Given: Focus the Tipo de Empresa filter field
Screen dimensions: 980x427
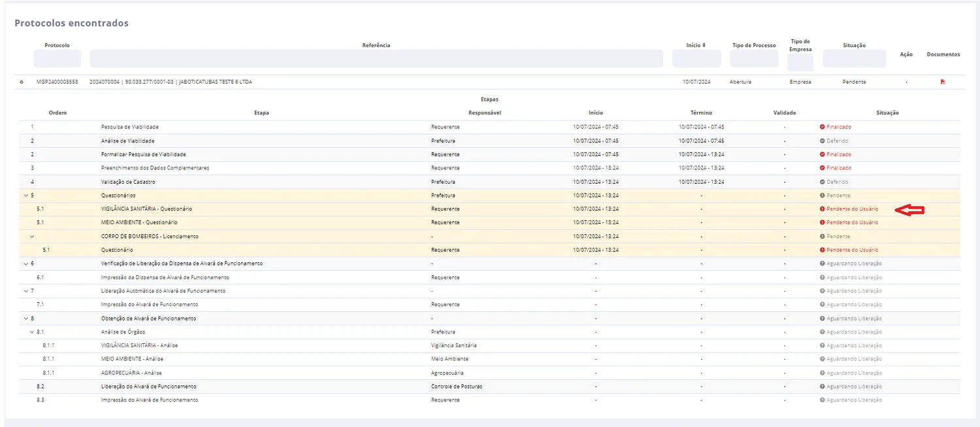Looking at the screenshot, I should pyautogui.click(x=800, y=63).
